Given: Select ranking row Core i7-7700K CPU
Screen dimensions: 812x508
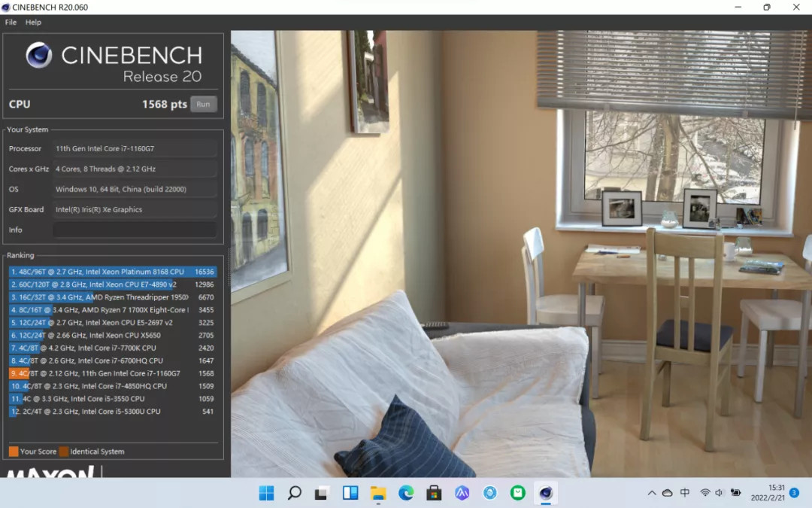Looking at the screenshot, I should pyautogui.click(x=112, y=348).
